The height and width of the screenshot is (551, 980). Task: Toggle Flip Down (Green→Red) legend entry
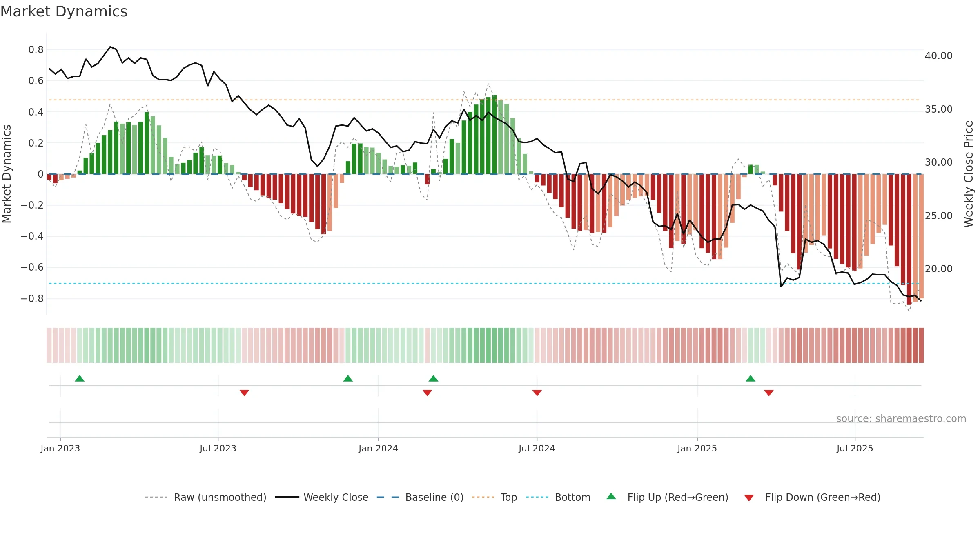tap(812, 497)
